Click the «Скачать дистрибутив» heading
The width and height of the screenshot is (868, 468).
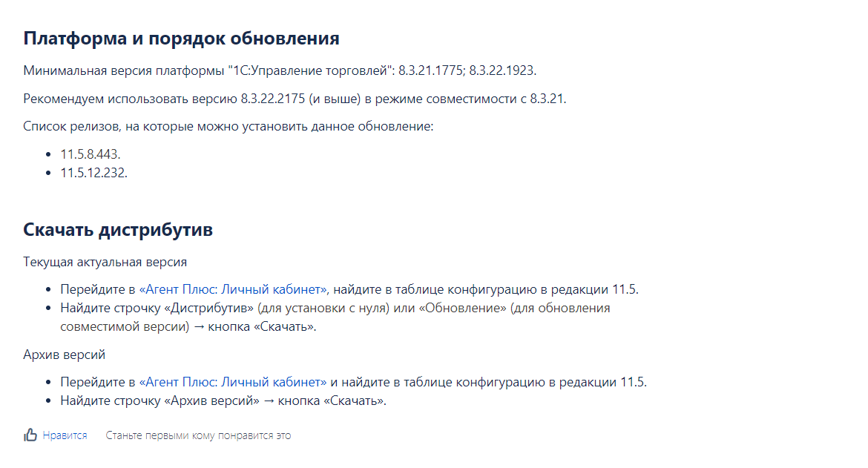click(x=118, y=230)
